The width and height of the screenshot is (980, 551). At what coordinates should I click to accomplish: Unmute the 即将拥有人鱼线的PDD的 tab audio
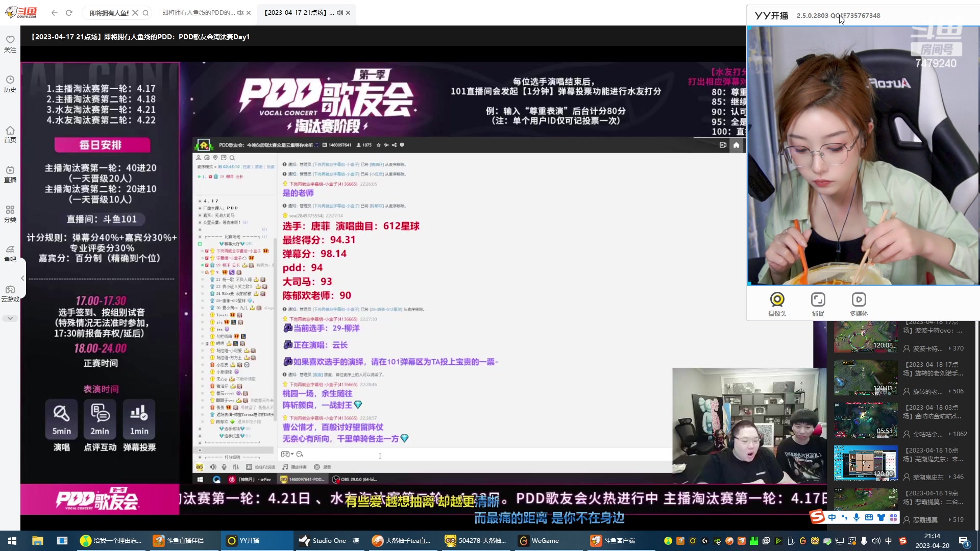click(x=240, y=13)
